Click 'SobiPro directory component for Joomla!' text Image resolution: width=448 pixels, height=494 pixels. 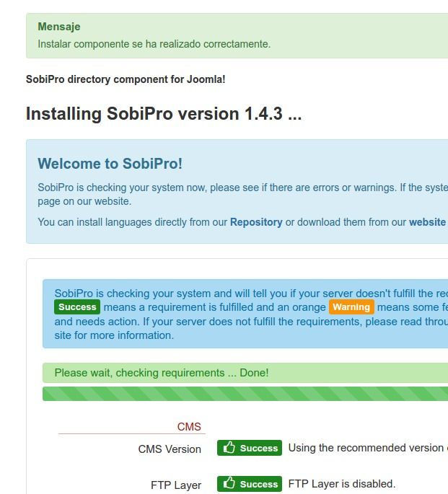[x=126, y=79]
